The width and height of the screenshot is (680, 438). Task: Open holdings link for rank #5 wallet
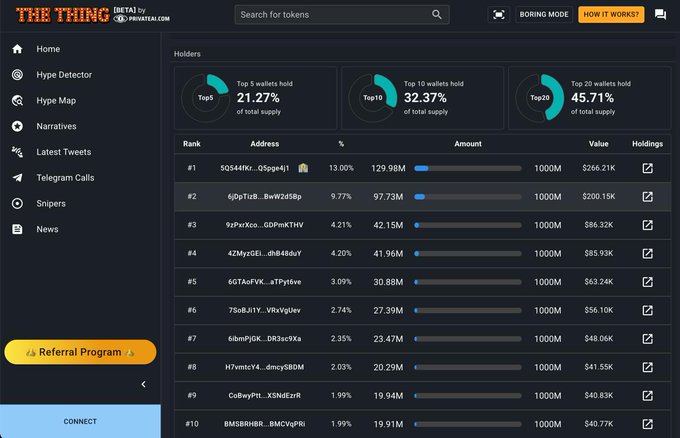point(647,282)
